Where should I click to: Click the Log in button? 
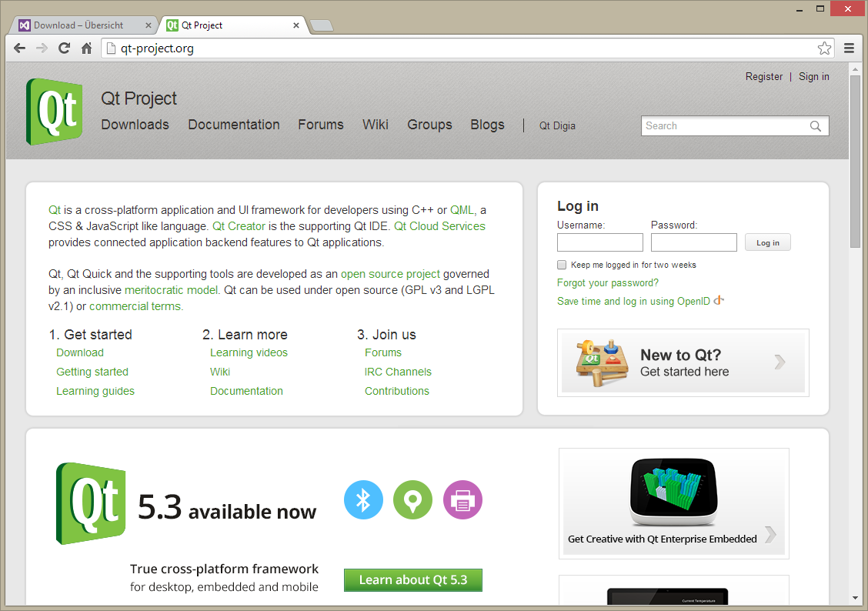[x=767, y=242]
